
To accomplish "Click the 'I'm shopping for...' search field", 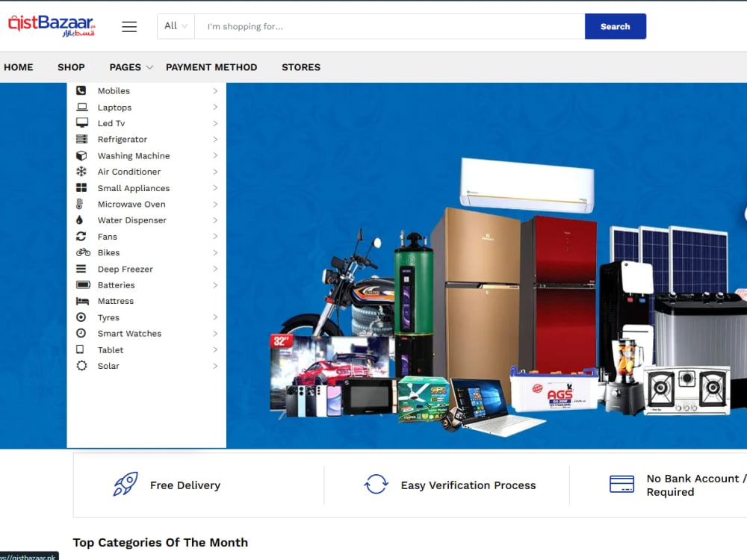I will (x=390, y=26).
